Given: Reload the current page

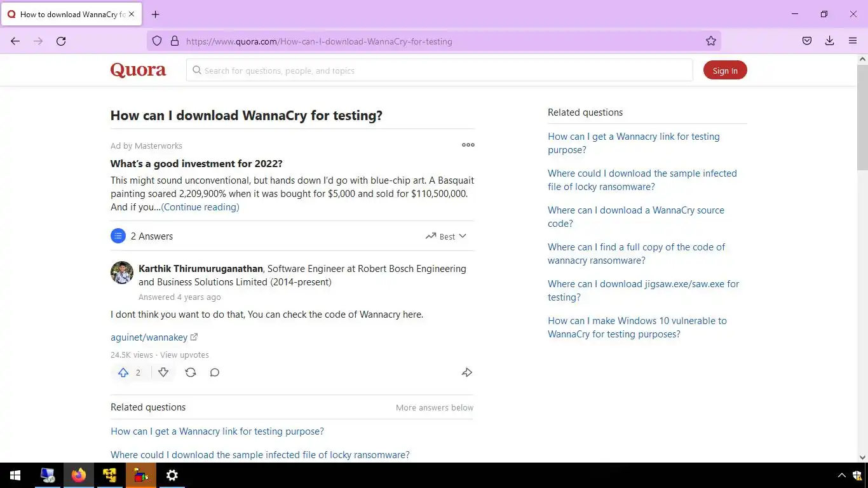Looking at the screenshot, I should 61,41.
